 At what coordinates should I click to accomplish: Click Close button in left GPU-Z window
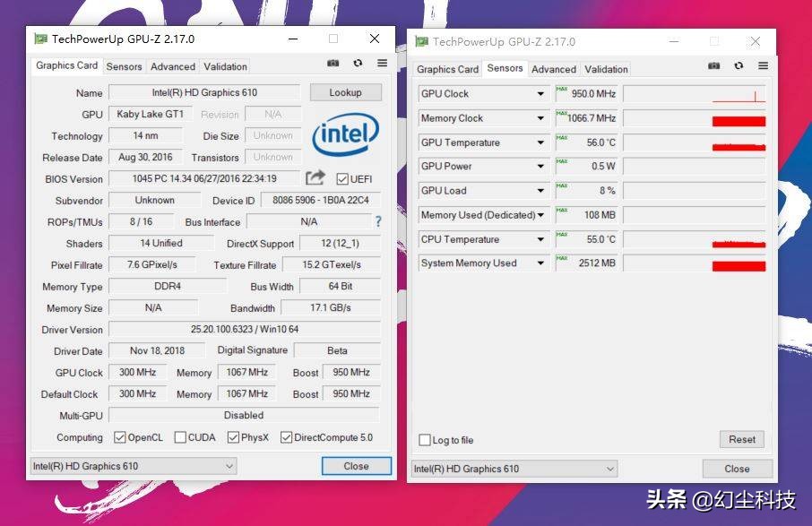357,466
